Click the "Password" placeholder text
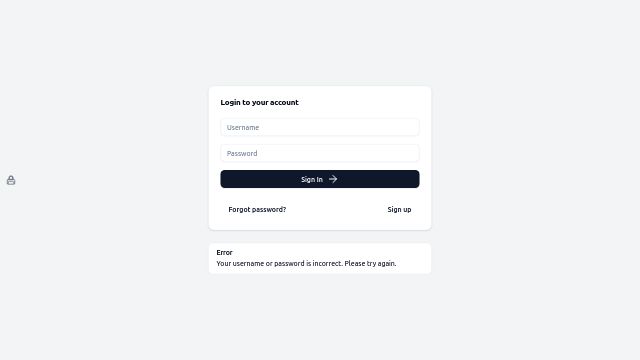The image size is (640, 360). click(x=242, y=153)
